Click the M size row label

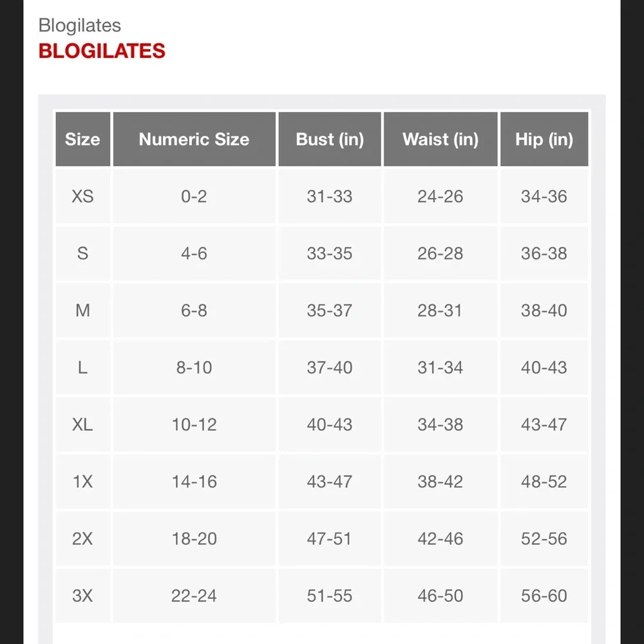[82, 310]
